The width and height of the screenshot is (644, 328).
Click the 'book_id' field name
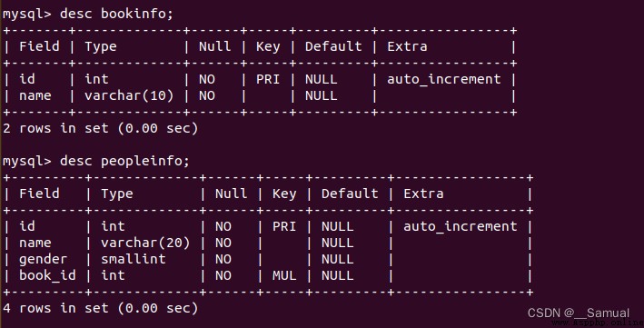point(47,275)
